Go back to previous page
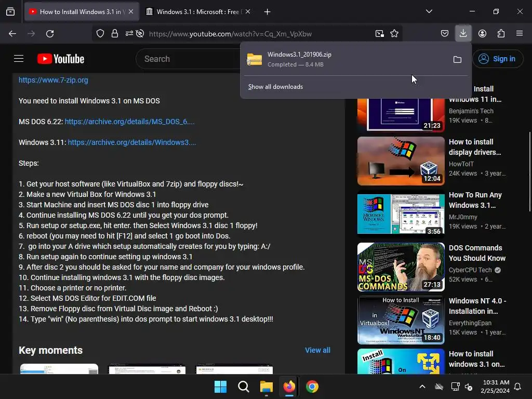The width and height of the screenshot is (532, 399). pos(12,34)
